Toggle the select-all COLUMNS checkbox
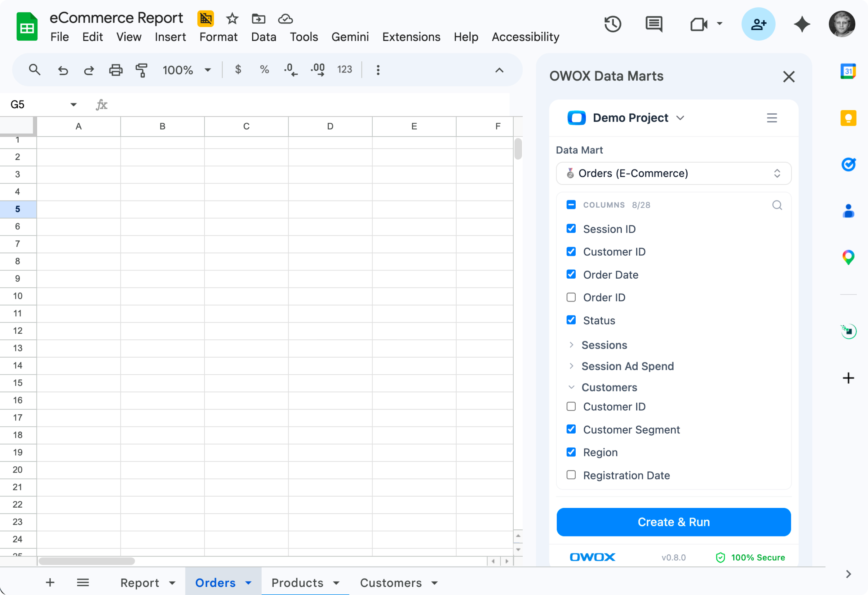The image size is (868, 595). point(571,205)
